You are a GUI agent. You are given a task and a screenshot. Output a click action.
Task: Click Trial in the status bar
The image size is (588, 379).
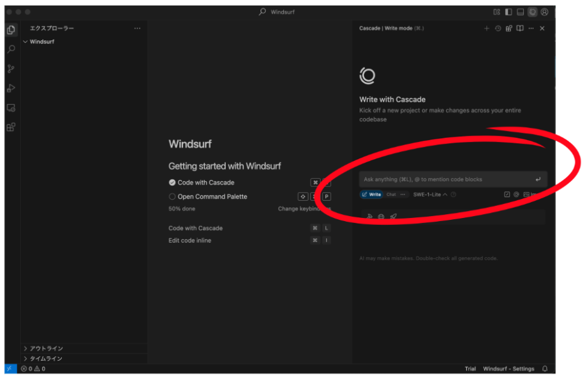(470, 369)
